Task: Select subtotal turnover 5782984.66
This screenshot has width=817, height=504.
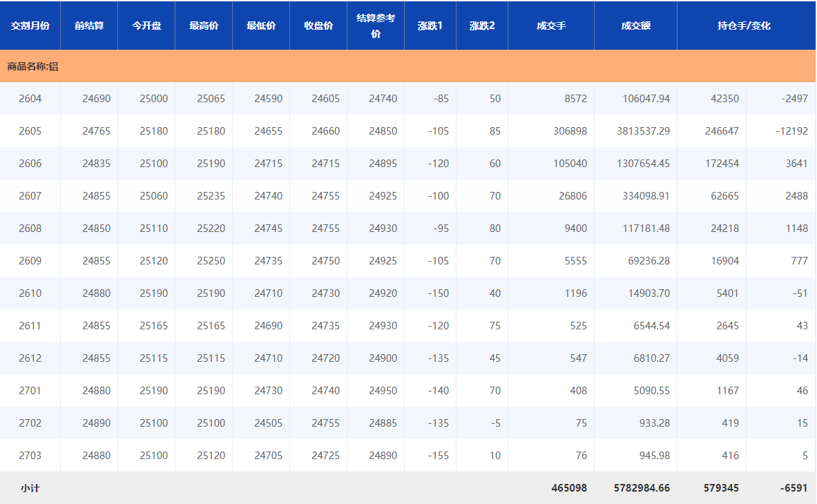Action: coord(642,488)
